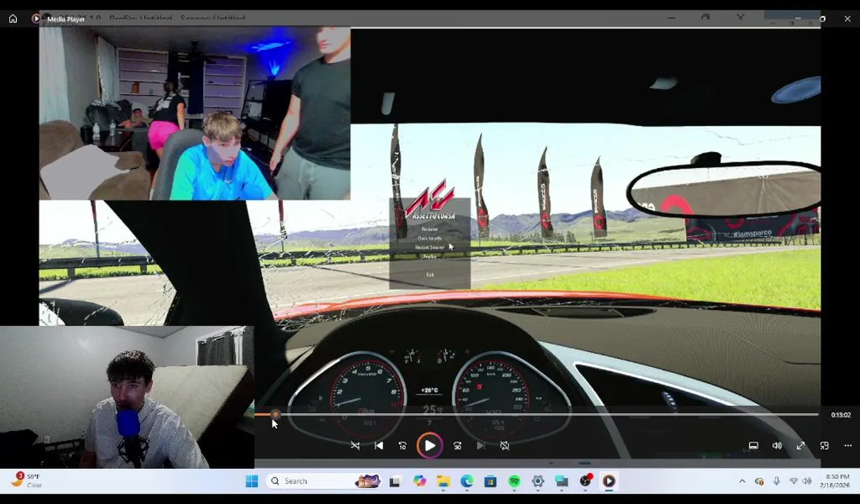The height and width of the screenshot is (504, 860).
Task: Open the folder app beside the Settings gear
Action: tap(562, 481)
